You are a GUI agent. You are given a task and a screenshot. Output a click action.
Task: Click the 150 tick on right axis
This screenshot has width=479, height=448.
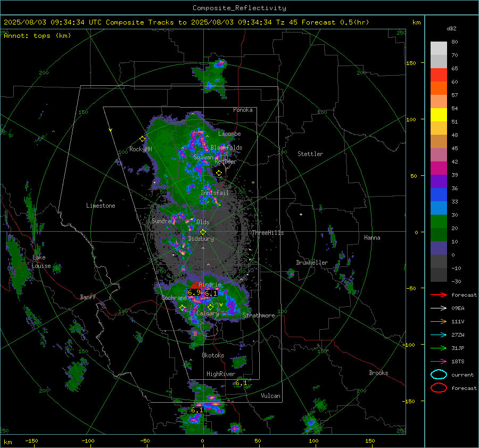(411, 63)
